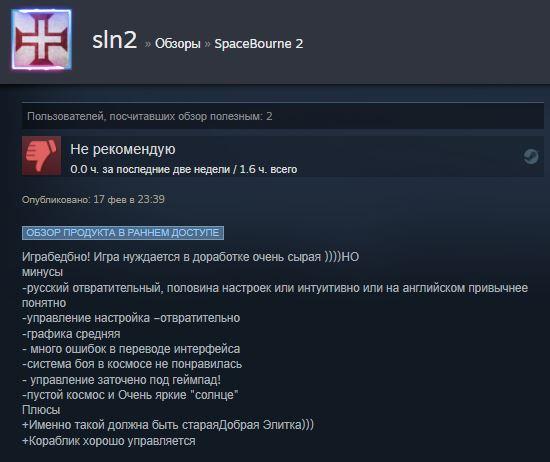Click the Опубликовано 17 фев date text

(93, 199)
